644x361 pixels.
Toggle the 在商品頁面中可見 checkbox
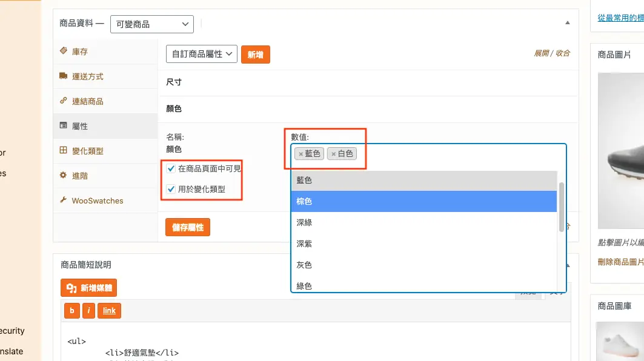[x=171, y=168]
